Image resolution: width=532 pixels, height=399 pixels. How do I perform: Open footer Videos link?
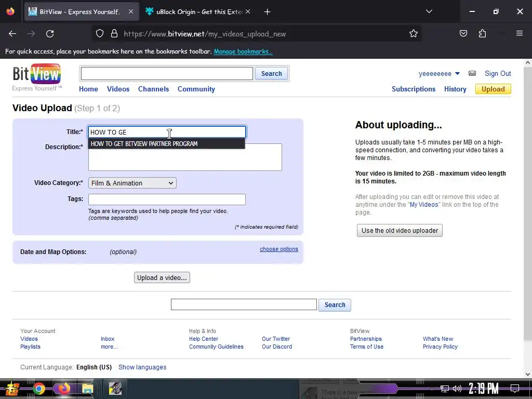(x=29, y=339)
